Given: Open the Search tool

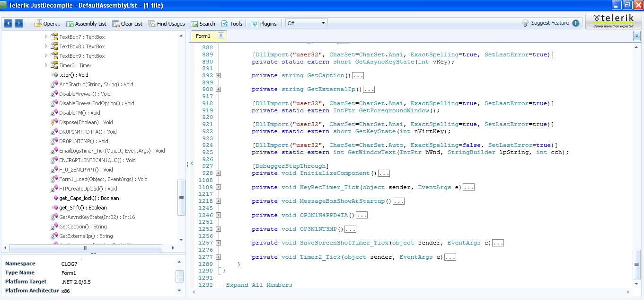Looking at the screenshot, I should [203, 24].
